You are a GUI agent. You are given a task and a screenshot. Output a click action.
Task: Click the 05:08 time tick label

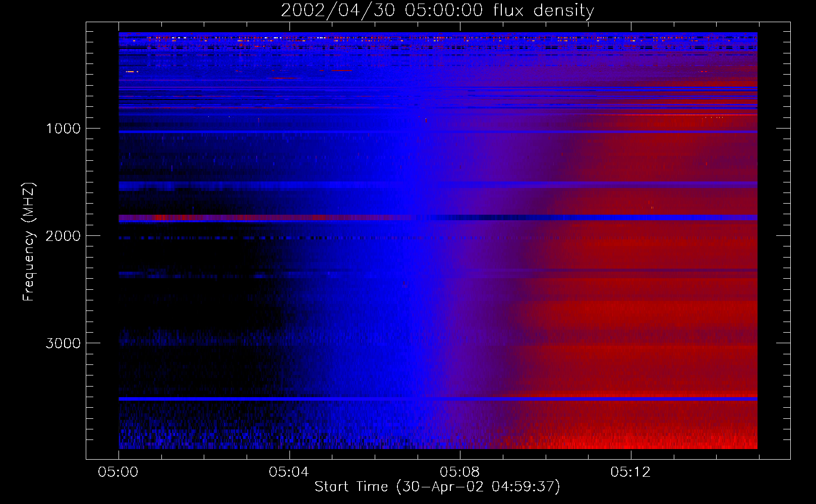pyautogui.click(x=460, y=472)
